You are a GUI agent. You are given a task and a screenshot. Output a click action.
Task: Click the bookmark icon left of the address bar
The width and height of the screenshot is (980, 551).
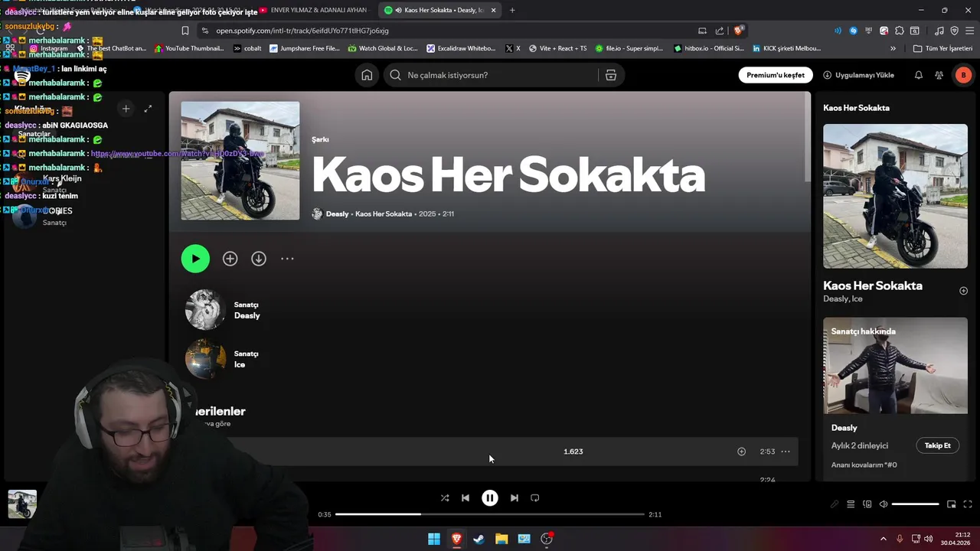pyautogui.click(x=185, y=31)
